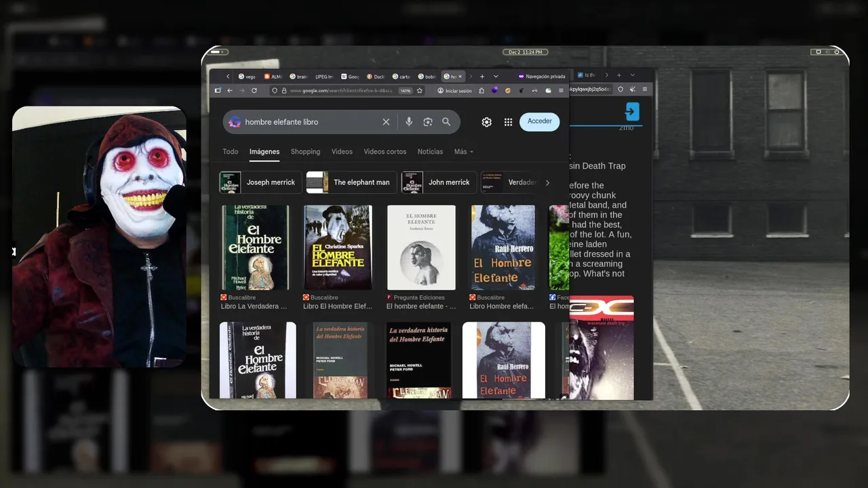This screenshot has width=868, height=488.
Task: Click the Google AI mode logo in search box
Action: coord(235,122)
